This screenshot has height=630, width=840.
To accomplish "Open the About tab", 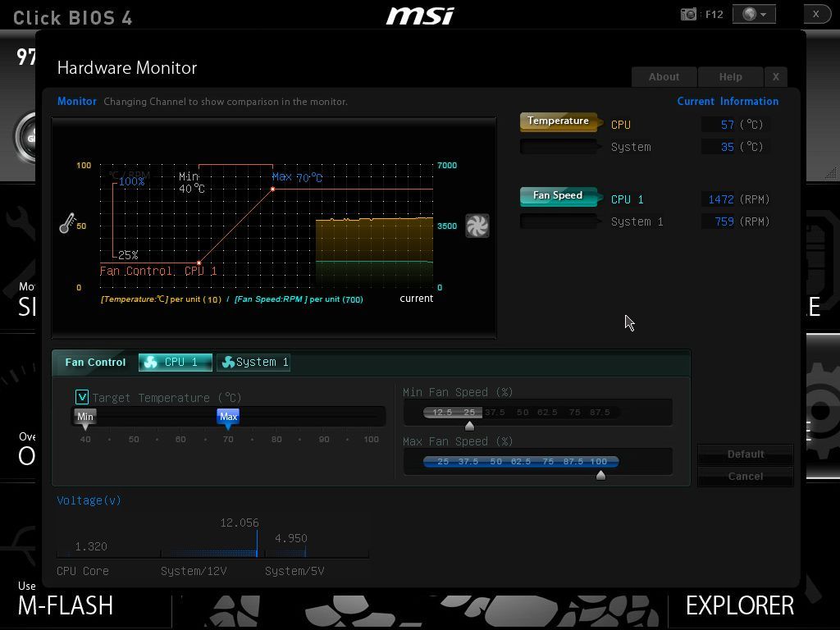I will (x=664, y=76).
